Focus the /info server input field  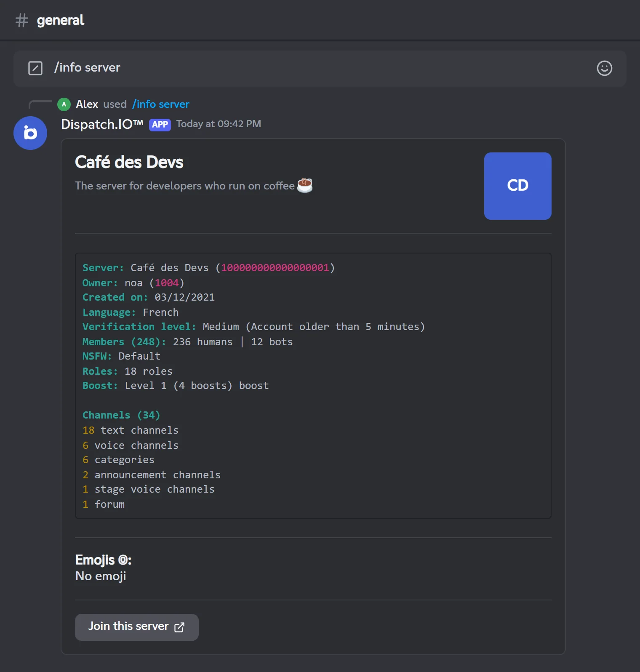point(320,68)
